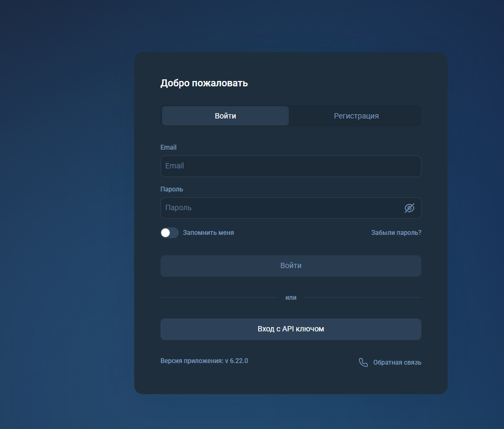The width and height of the screenshot is (504, 429).
Task: Switch to the Регистрация tab
Action: point(356,116)
